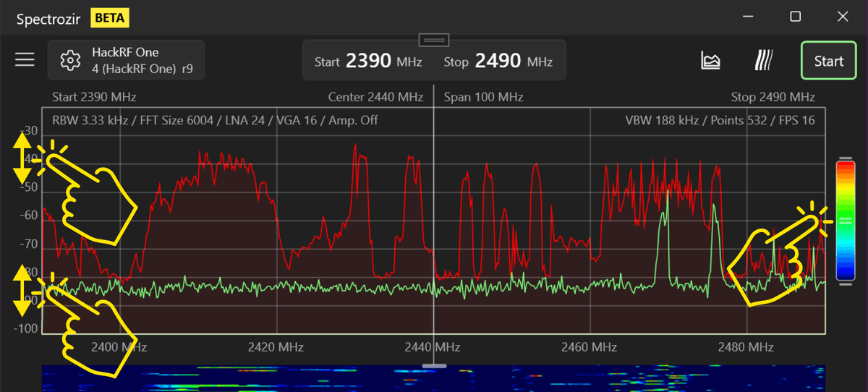
Task: Expand the panel handle above the frequency range
Action: 434,39
